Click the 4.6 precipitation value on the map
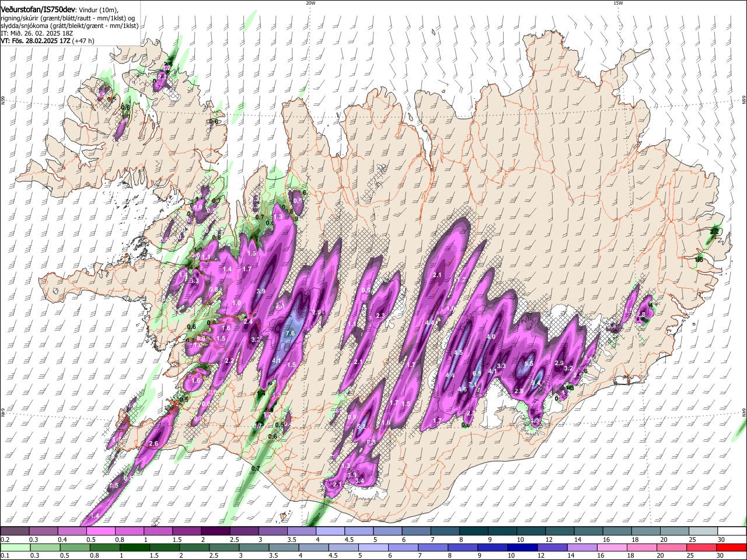The width and height of the screenshot is (747, 560). [x=462, y=389]
